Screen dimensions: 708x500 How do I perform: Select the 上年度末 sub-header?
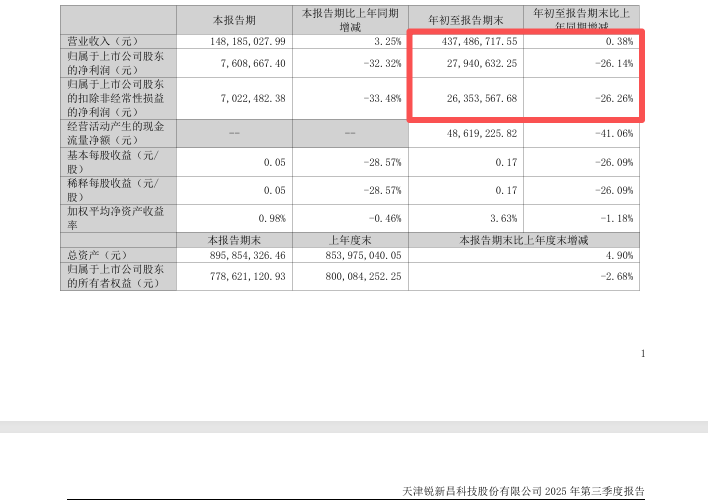click(350, 240)
